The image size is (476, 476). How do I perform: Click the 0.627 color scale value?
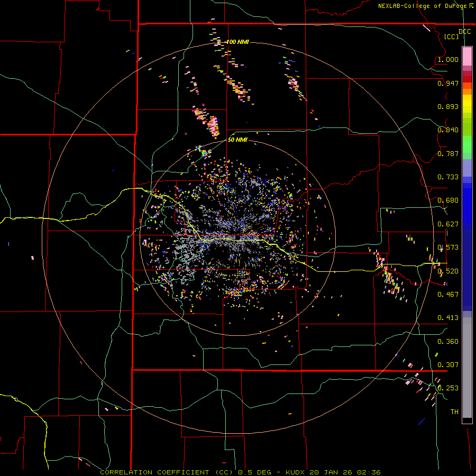click(x=448, y=224)
